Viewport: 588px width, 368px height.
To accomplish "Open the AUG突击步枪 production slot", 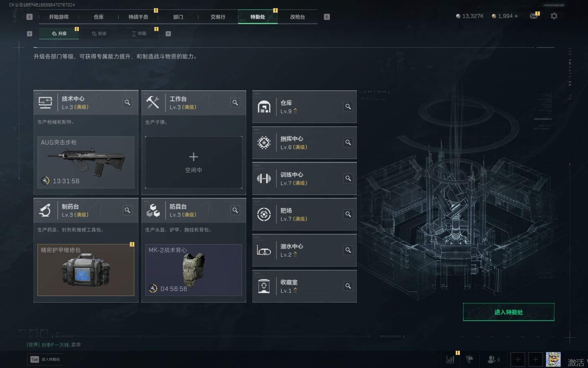I will [86, 162].
